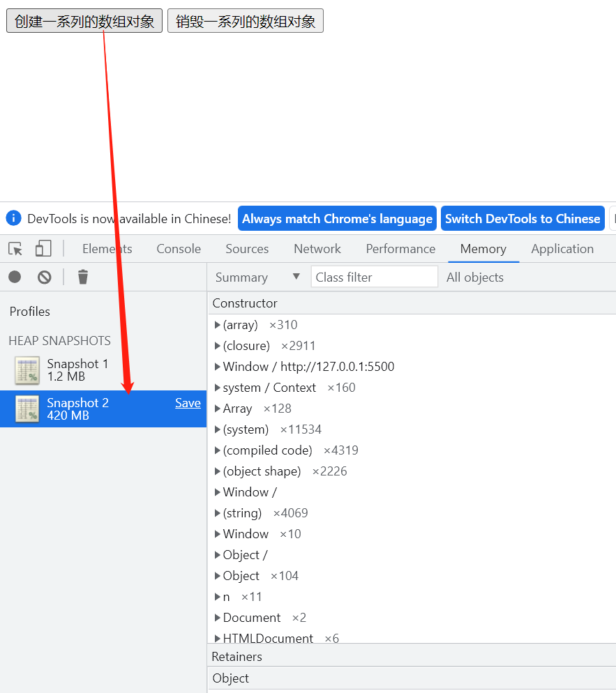The height and width of the screenshot is (693, 616).
Task: Select Snapshot 1 profile icon
Action: pos(27,370)
